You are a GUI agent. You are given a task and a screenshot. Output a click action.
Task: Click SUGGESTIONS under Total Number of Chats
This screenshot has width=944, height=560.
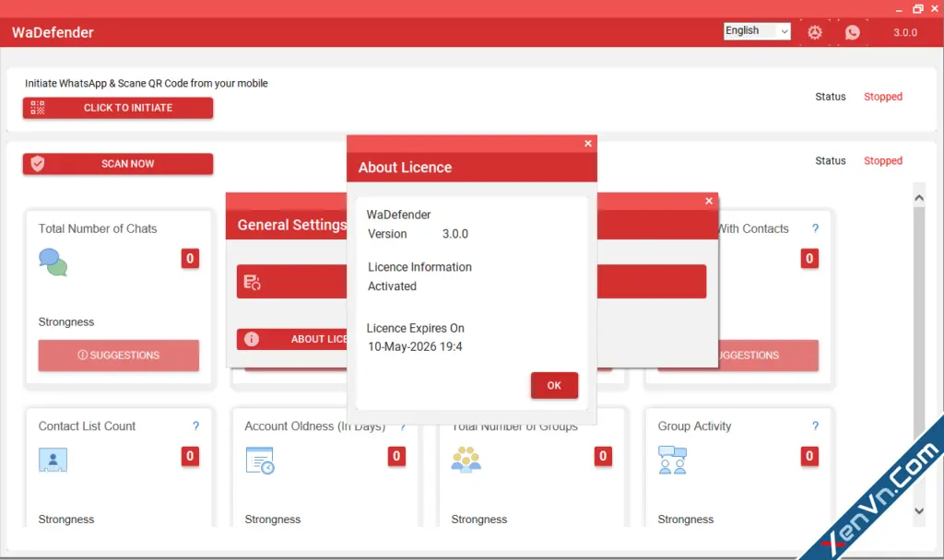pos(119,355)
